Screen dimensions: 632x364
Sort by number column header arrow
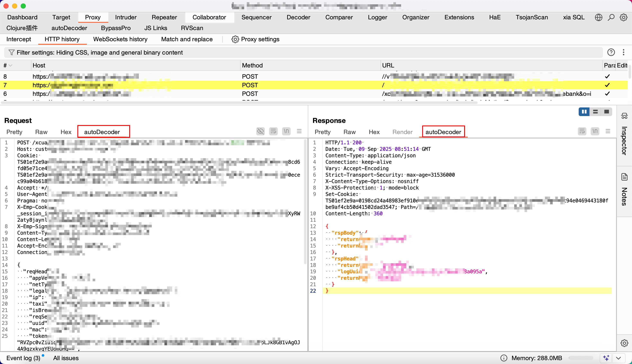pyautogui.click(x=11, y=66)
